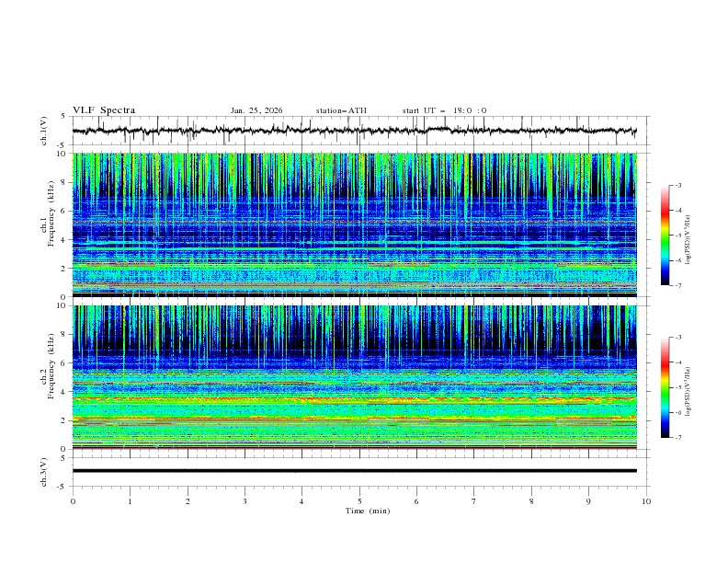Click the "4" tick on the ch.1 frequency axis

coord(65,240)
